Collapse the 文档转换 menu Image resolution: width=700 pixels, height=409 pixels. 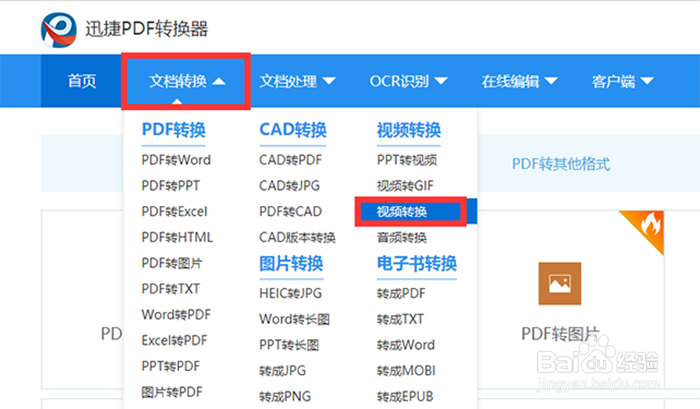[186, 81]
